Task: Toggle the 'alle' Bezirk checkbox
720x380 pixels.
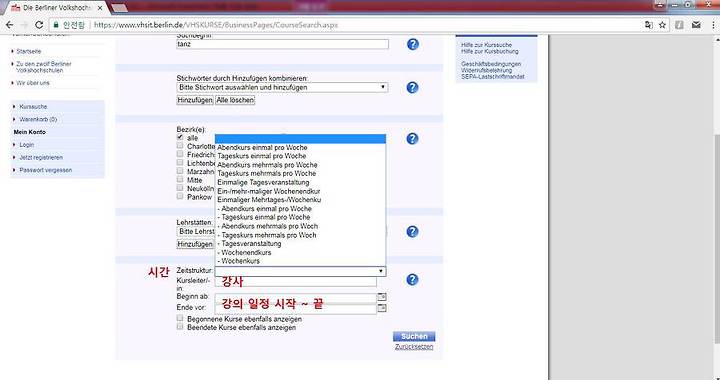Action: tap(180, 137)
